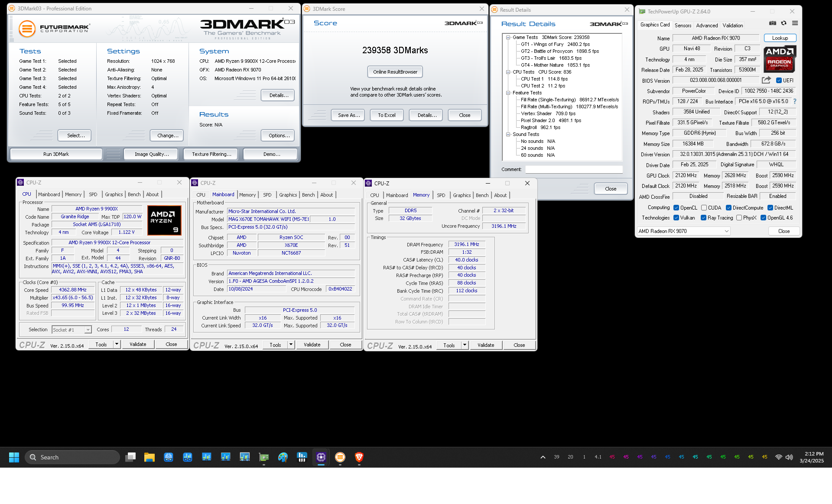The width and height of the screenshot is (832, 504).
Task: Collapse the Feature Tests tree node
Action: click(508, 93)
